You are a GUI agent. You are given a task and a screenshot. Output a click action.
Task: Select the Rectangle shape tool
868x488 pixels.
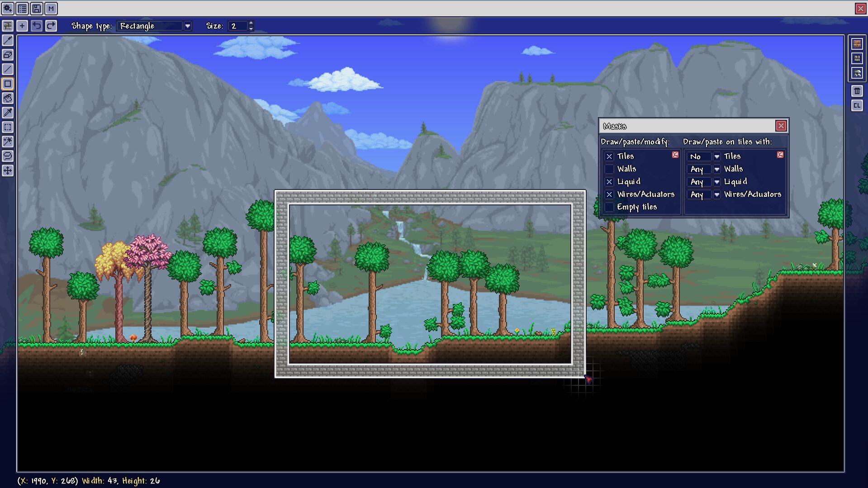pyautogui.click(x=8, y=84)
